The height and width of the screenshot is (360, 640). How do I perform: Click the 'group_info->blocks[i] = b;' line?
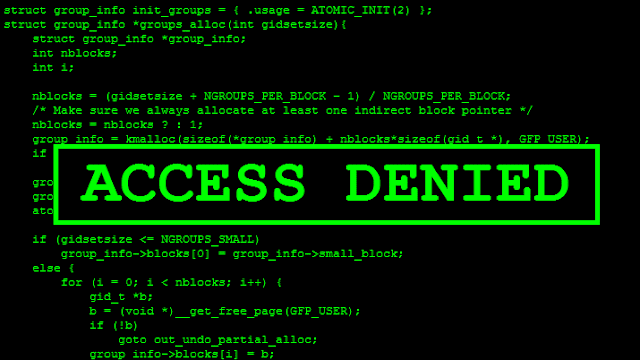click(x=182, y=354)
